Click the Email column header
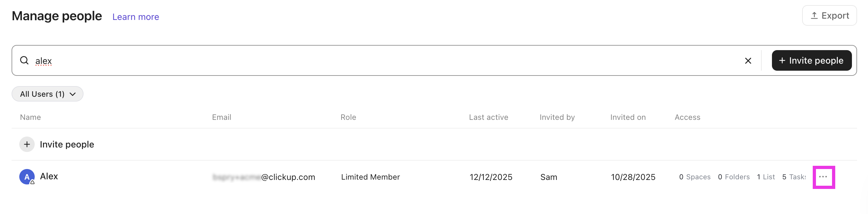868x214 pixels. [x=221, y=117]
